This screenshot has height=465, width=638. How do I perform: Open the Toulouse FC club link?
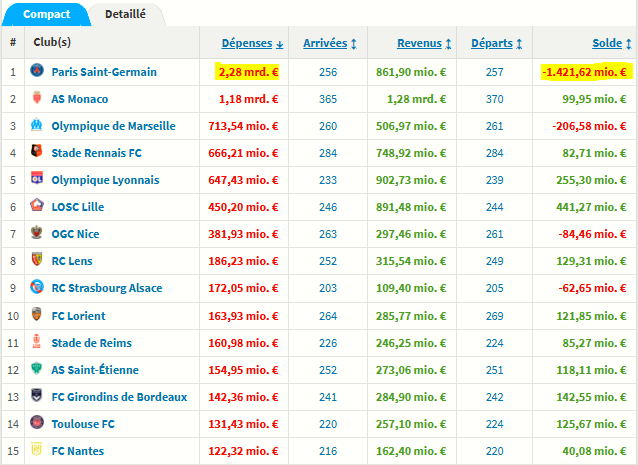[83, 424]
